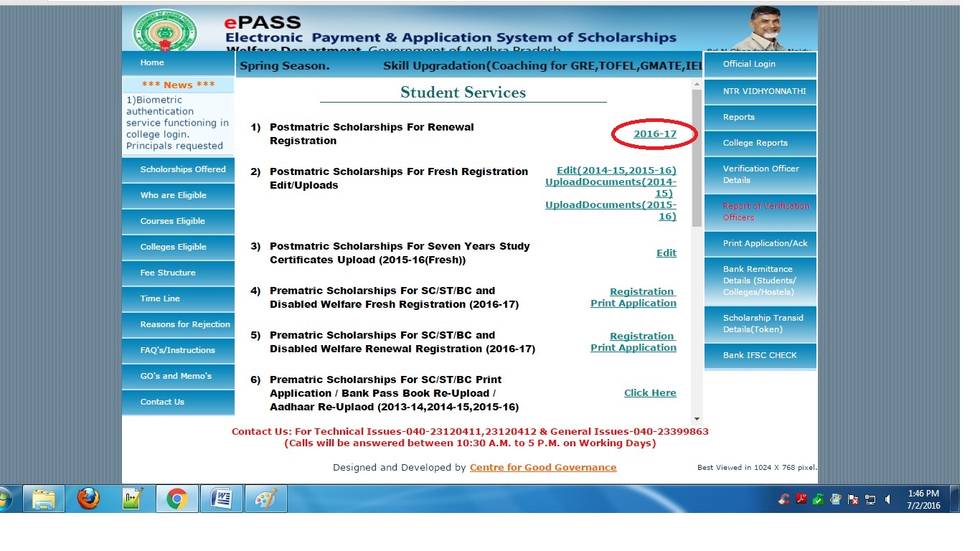Click the Biometric authentication news item
This screenshot has height=551, width=980.
(178, 123)
